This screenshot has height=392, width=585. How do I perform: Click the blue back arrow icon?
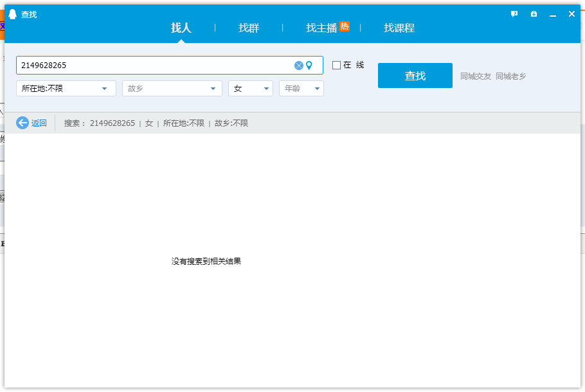[22, 123]
